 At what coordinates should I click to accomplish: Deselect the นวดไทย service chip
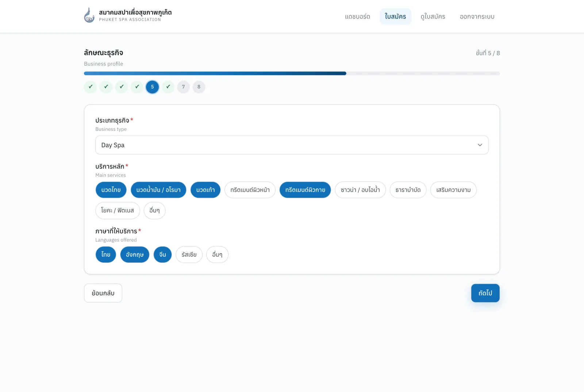pyautogui.click(x=111, y=190)
